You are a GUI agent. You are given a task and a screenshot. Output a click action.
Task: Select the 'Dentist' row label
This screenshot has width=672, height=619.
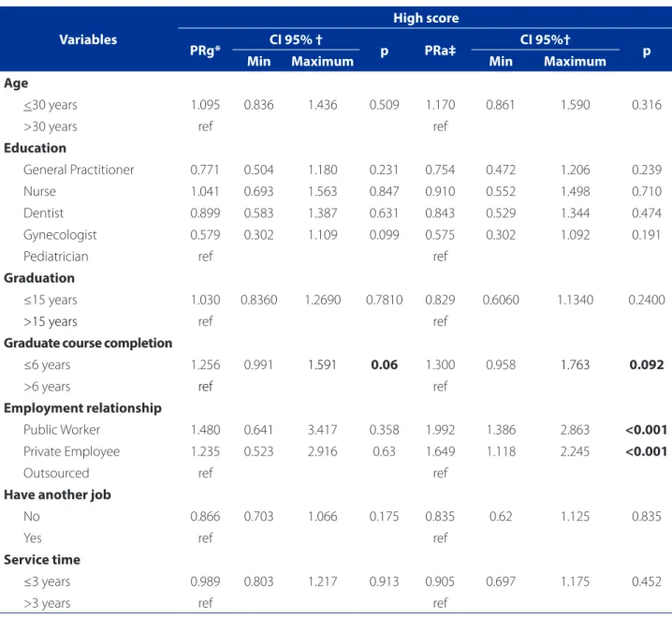point(43,214)
